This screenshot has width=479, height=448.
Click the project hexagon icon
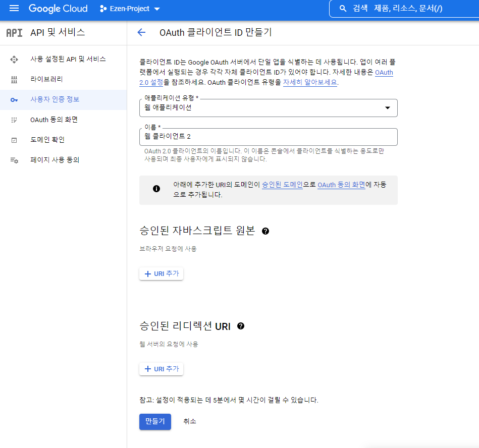[x=103, y=9]
